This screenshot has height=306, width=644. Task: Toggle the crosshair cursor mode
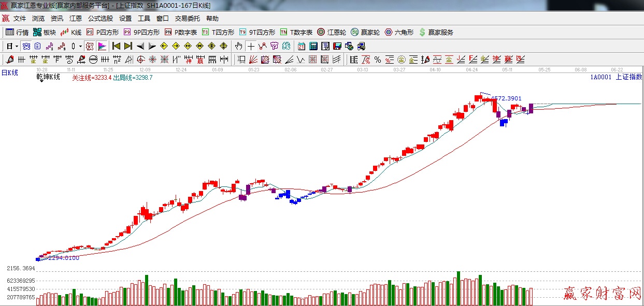click(x=251, y=46)
